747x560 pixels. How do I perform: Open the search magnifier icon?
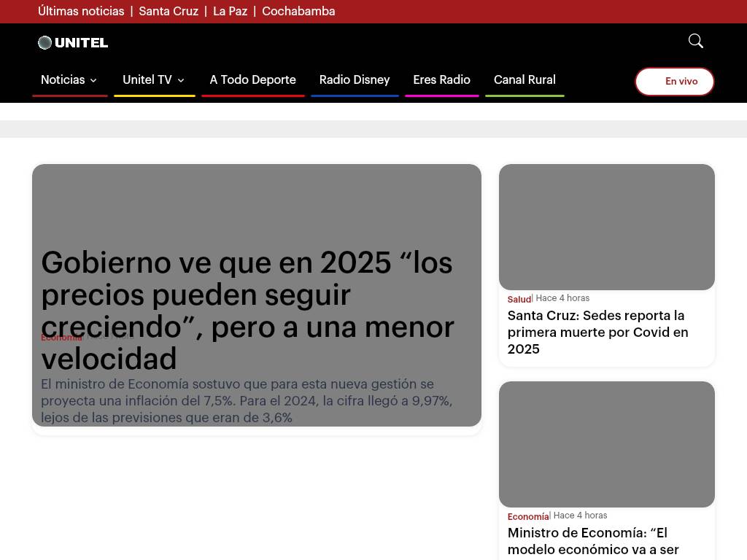(x=695, y=41)
